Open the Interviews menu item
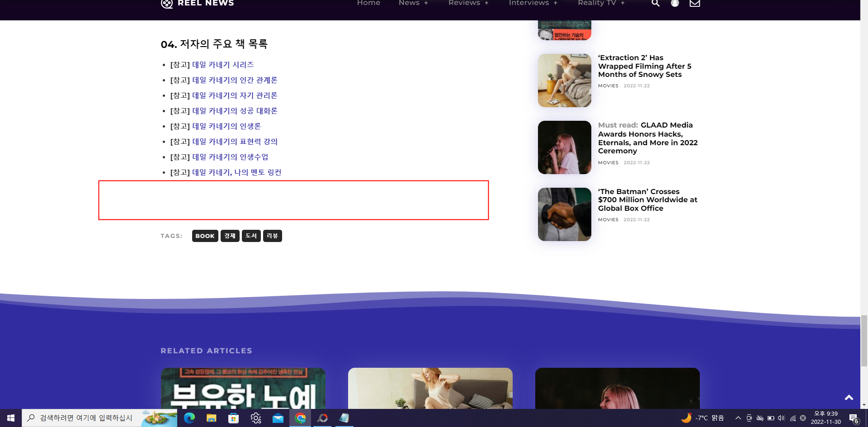 coord(529,3)
